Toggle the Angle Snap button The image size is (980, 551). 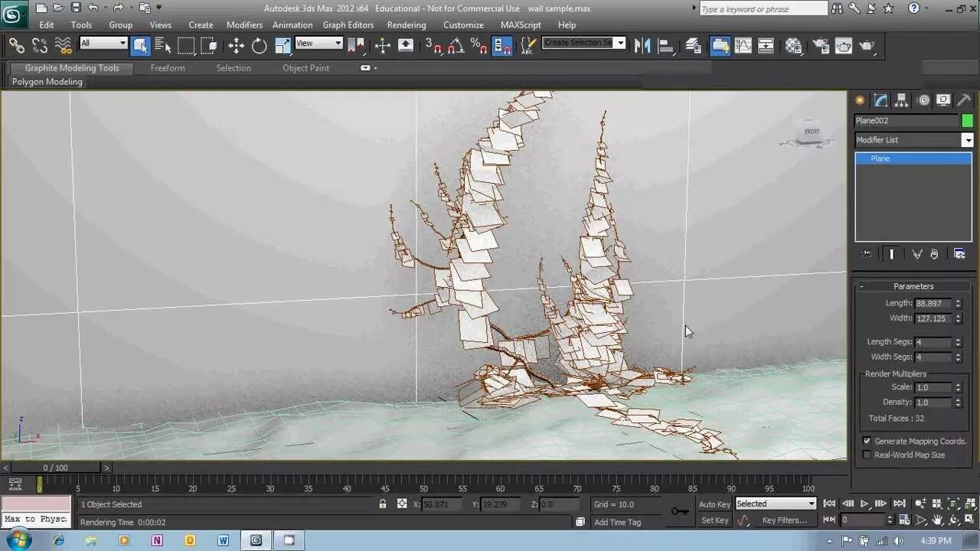click(456, 46)
